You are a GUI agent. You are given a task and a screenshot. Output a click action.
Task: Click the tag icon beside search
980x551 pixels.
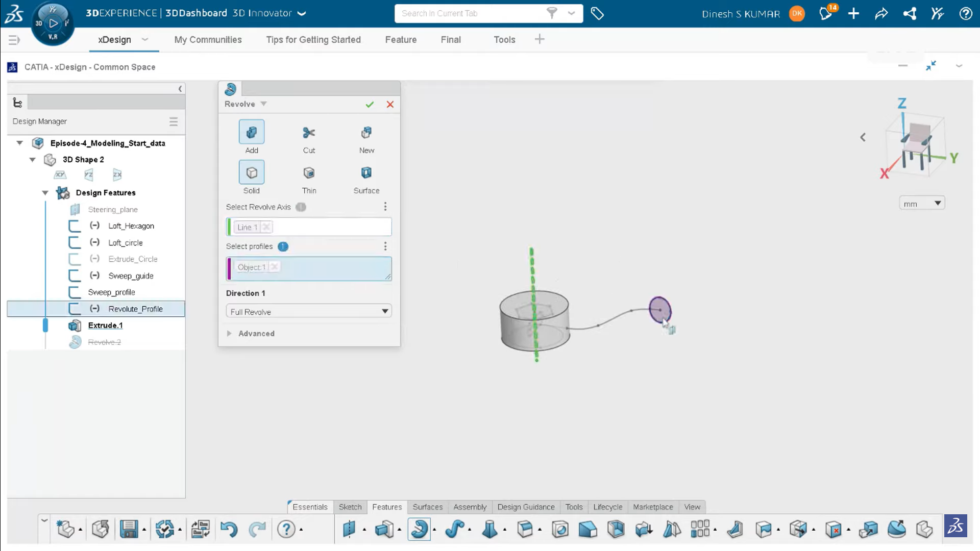coord(597,14)
